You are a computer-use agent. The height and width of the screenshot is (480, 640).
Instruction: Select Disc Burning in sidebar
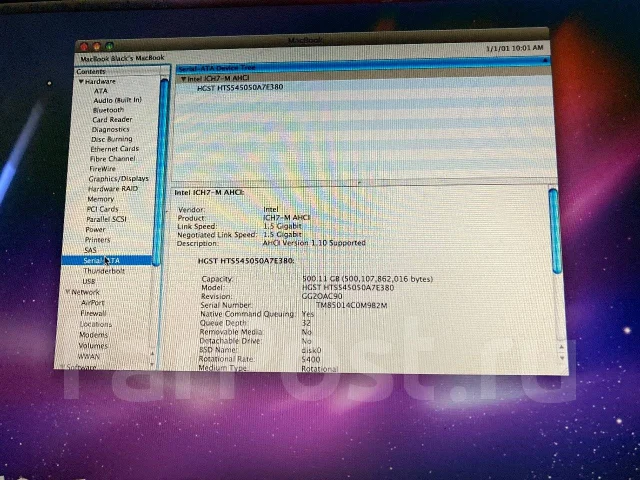(x=111, y=139)
